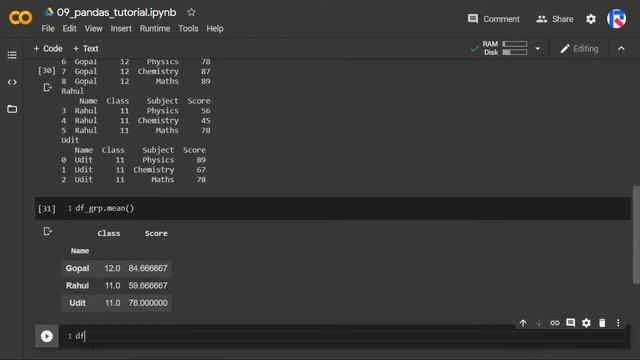This screenshot has height=360, width=640.
Task: Open the Files sidebar panel
Action: coord(12,109)
